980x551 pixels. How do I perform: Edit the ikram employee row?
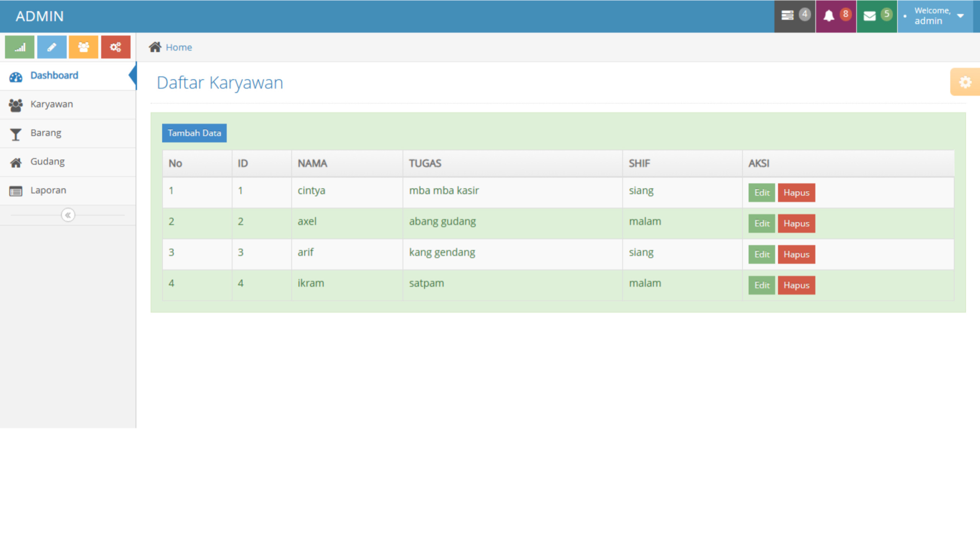coord(761,285)
